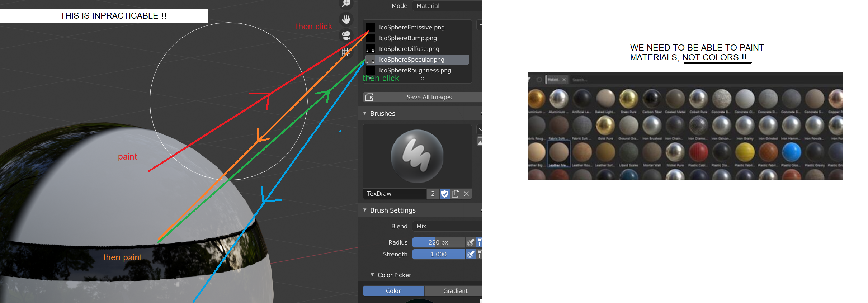Toggle the camera view icon
Viewport: 868px width, 303px height.
[346, 35]
